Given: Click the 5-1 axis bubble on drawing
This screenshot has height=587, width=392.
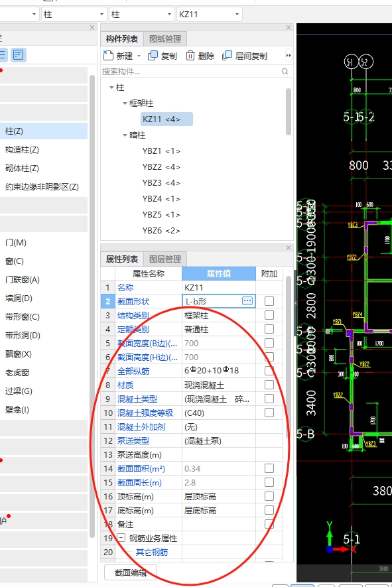Looking at the screenshot, I should (x=351, y=62).
